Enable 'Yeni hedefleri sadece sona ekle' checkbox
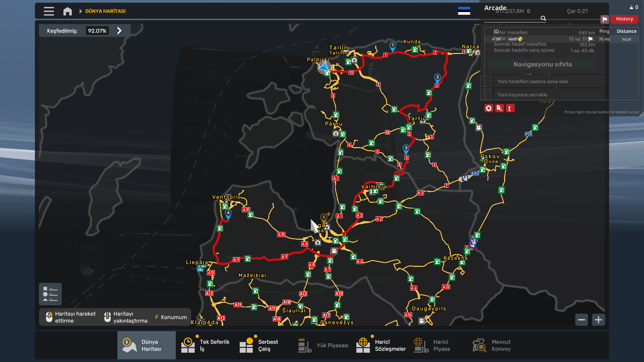The width and height of the screenshot is (644, 362). point(486,81)
